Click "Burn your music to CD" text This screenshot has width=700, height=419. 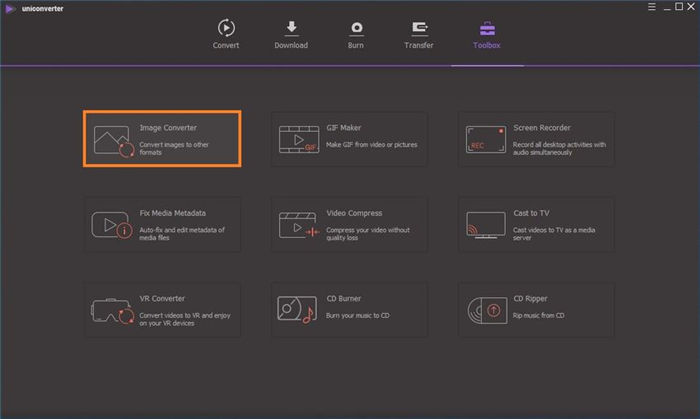point(358,315)
